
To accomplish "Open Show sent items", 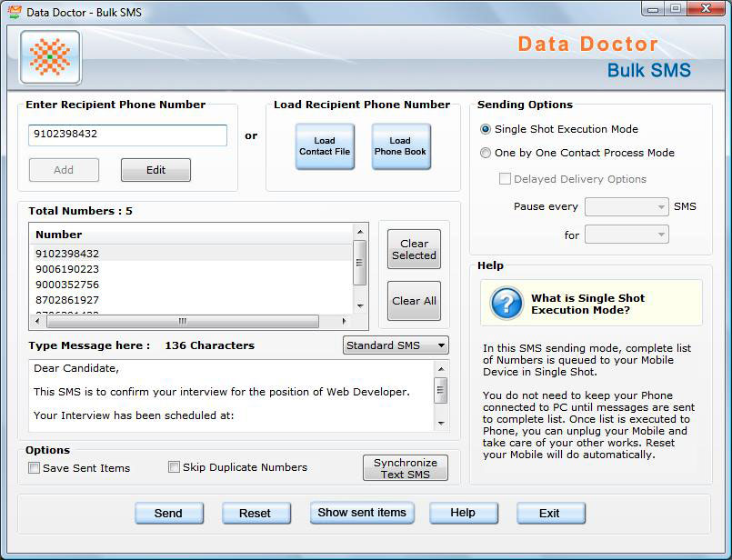I will (x=362, y=513).
